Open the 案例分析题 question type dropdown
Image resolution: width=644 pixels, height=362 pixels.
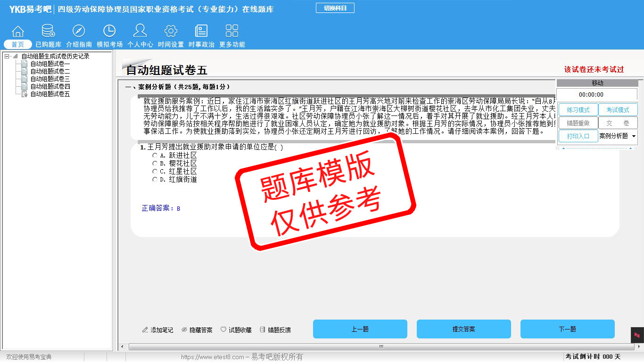634,136
